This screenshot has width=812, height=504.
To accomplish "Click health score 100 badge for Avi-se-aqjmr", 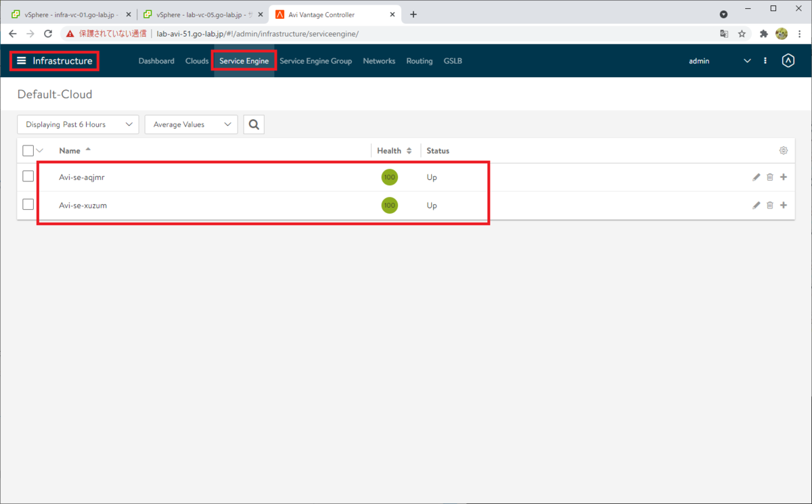I will click(x=389, y=177).
